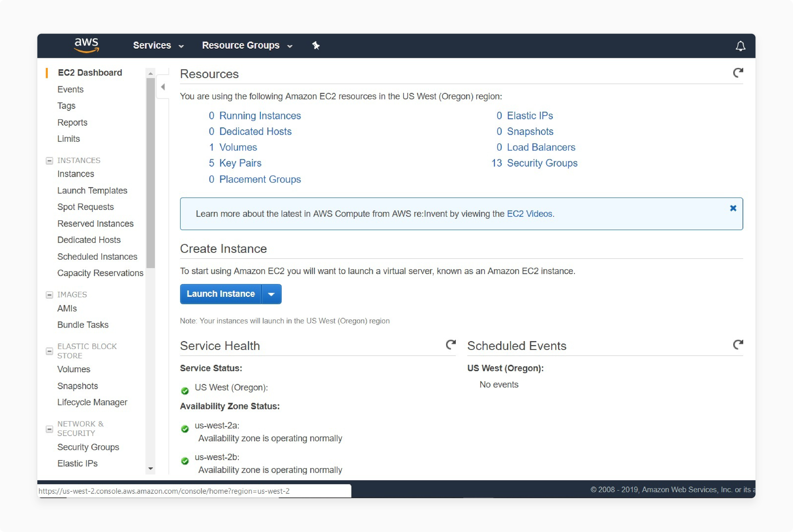Click the US West (Oregon) green status icon
The height and width of the screenshot is (532, 793).
click(x=185, y=391)
